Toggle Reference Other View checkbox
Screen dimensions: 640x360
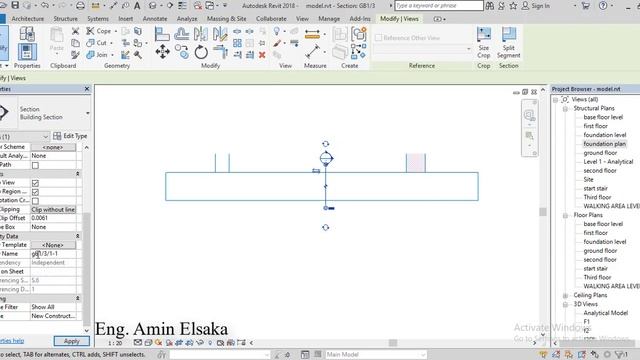tap(378, 38)
